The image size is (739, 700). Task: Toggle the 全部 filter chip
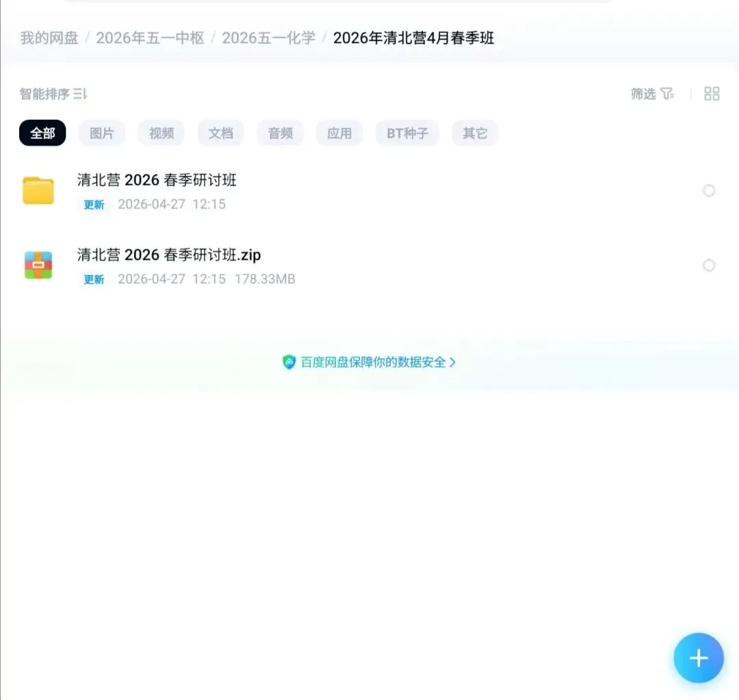pyautogui.click(x=42, y=133)
